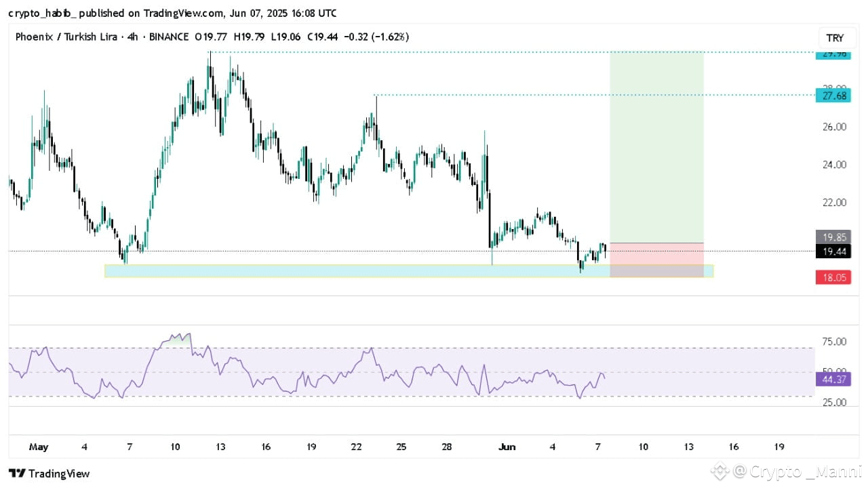Image resolution: width=868 pixels, height=488 pixels.
Task: Select the red 18.05 stop price label
Action: (x=834, y=277)
